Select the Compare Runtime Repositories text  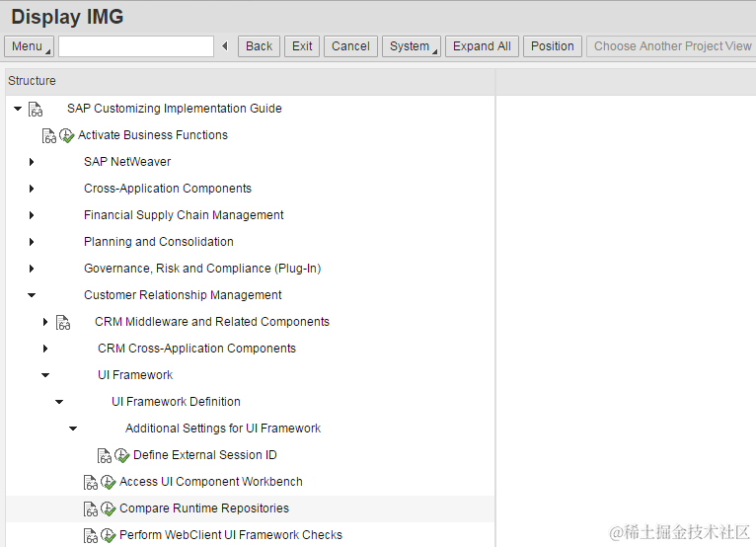204,508
